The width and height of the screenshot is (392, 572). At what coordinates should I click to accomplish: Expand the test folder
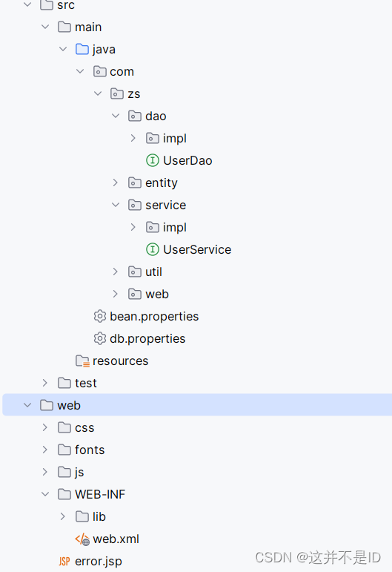click(45, 383)
